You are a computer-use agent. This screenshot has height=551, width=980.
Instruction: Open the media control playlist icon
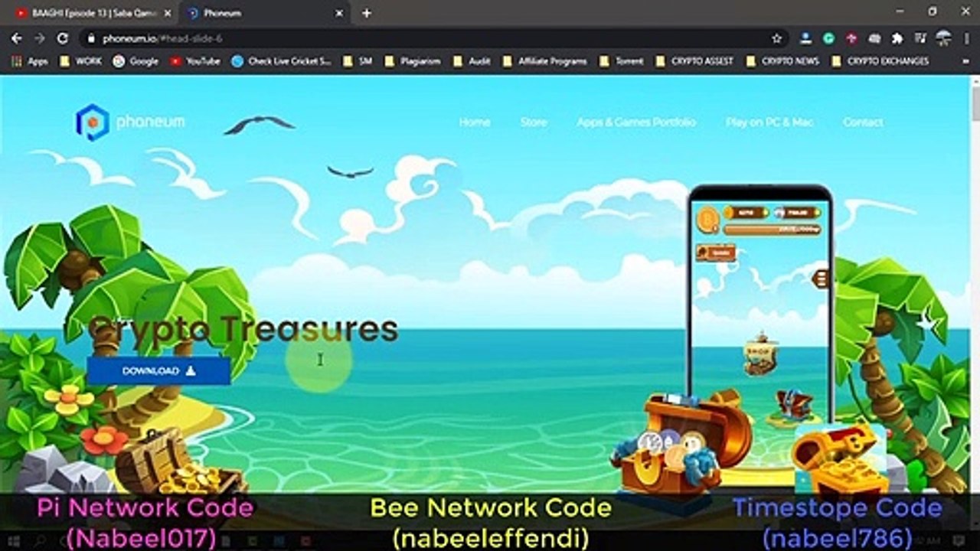click(920, 38)
